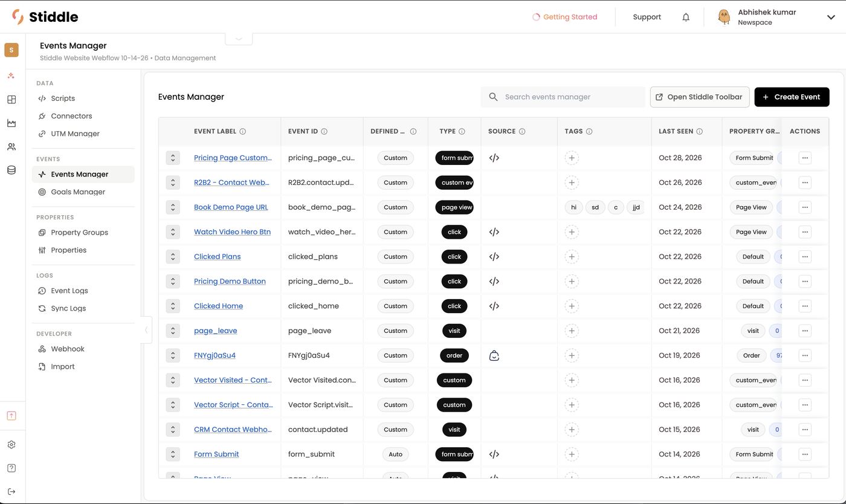
Task: Click info icon next to Event ID header
Action: [x=325, y=131]
